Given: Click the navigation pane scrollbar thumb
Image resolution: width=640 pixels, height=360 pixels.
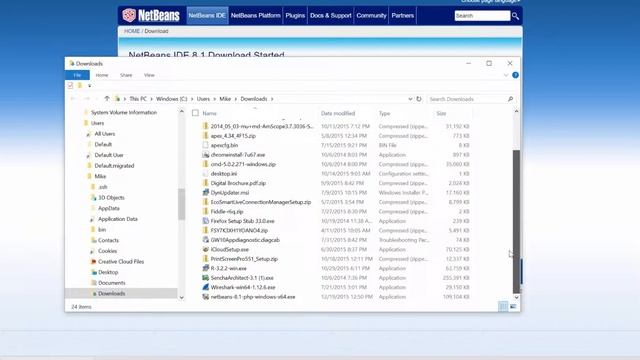Looking at the screenshot, I should pyautogui.click(x=182, y=204).
